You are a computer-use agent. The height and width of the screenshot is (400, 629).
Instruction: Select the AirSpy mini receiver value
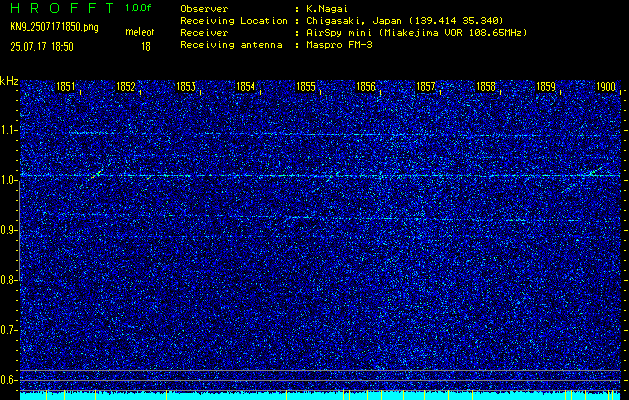click(x=416, y=32)
